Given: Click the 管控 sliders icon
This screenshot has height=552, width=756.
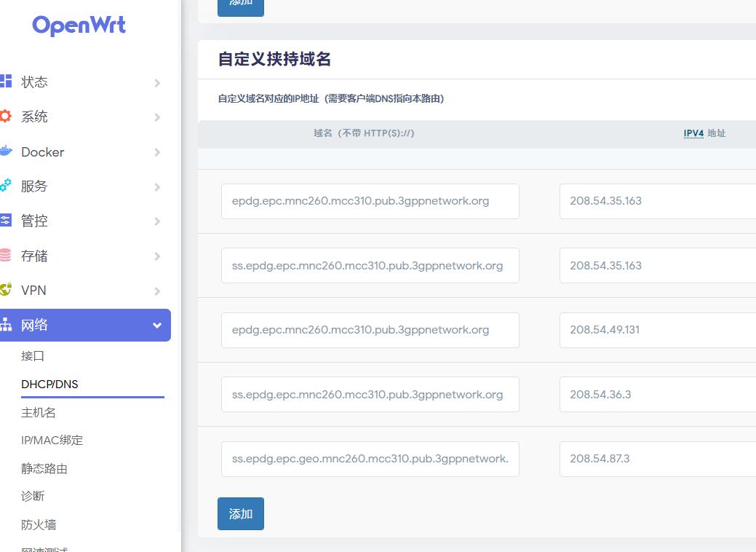Looking at the screenshot, I should pos(6,220).
